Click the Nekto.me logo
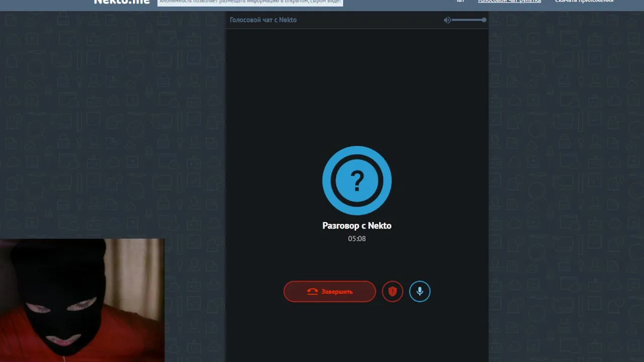Screen dimensions: 644x362 coord(122,2)
